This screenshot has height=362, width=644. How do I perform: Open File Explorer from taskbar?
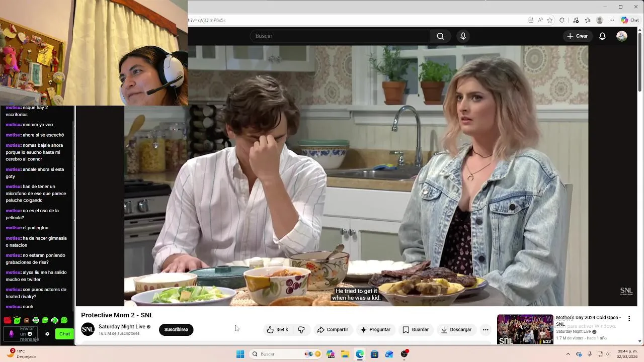click(x=345, y=354)
